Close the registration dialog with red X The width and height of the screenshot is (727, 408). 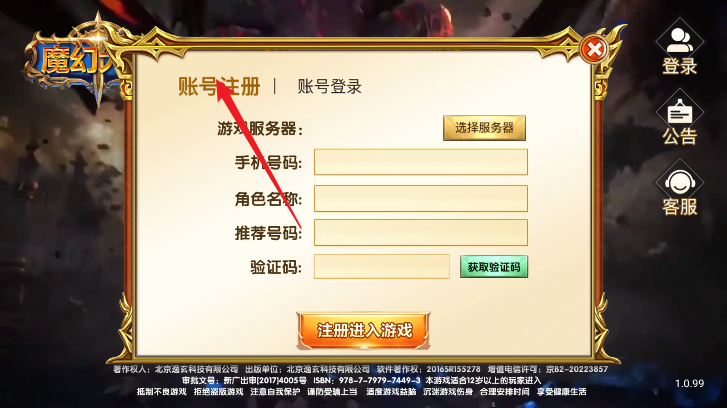point(594,49)
